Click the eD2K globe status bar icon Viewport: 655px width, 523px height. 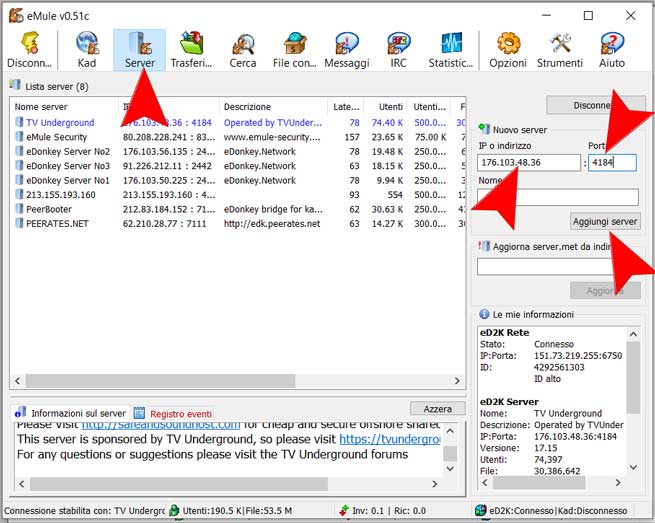(x=481, y=510)
